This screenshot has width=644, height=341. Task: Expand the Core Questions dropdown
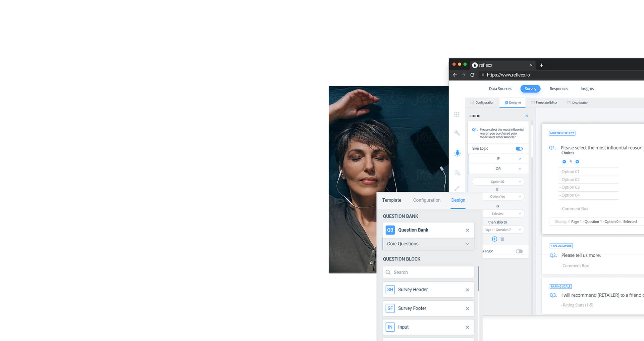coord(429,244)
